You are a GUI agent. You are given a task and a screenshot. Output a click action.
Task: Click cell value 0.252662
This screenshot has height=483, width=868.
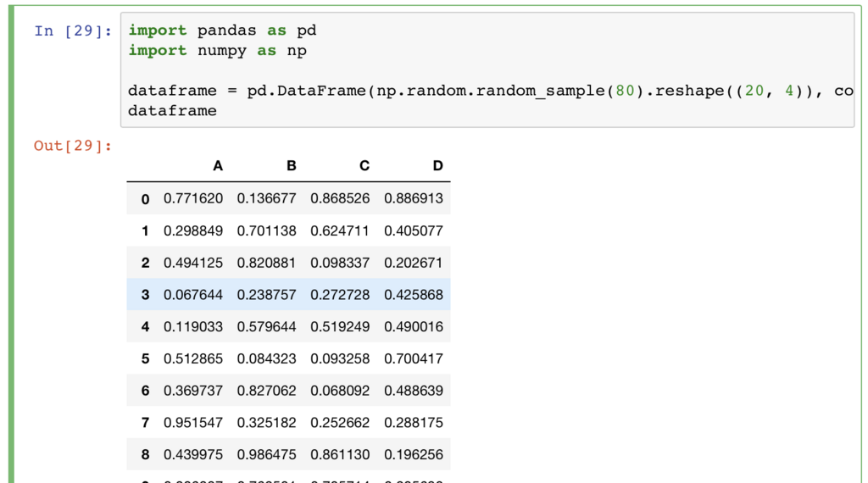(x=340, y=423)
